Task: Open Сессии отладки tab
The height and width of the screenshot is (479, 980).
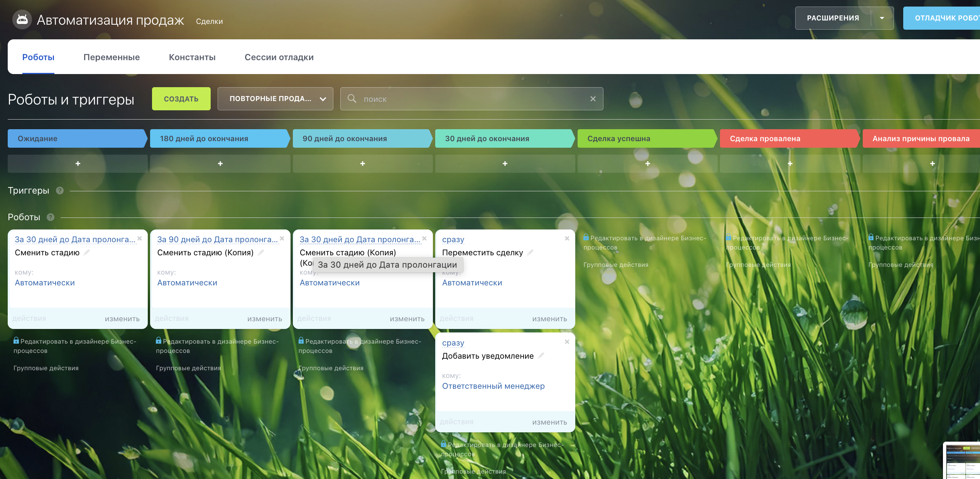Action: tap(279, 57)
